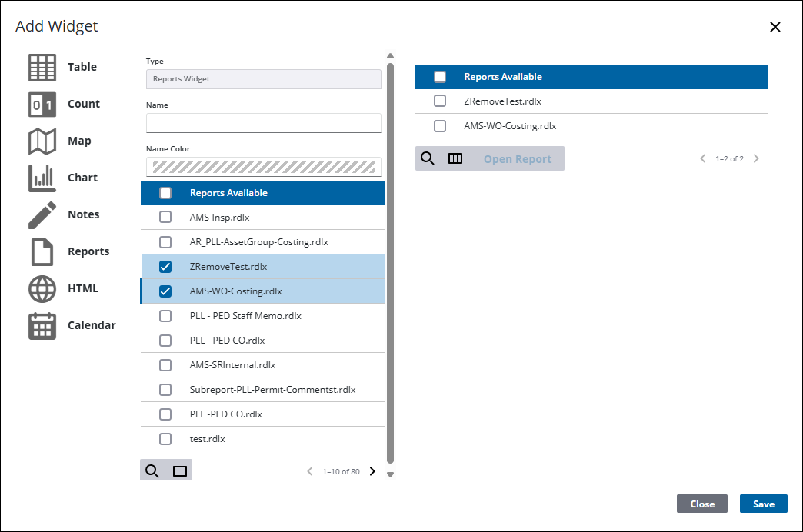Go to previous page in left reports list
803x532 pixels.
[310, 471]
